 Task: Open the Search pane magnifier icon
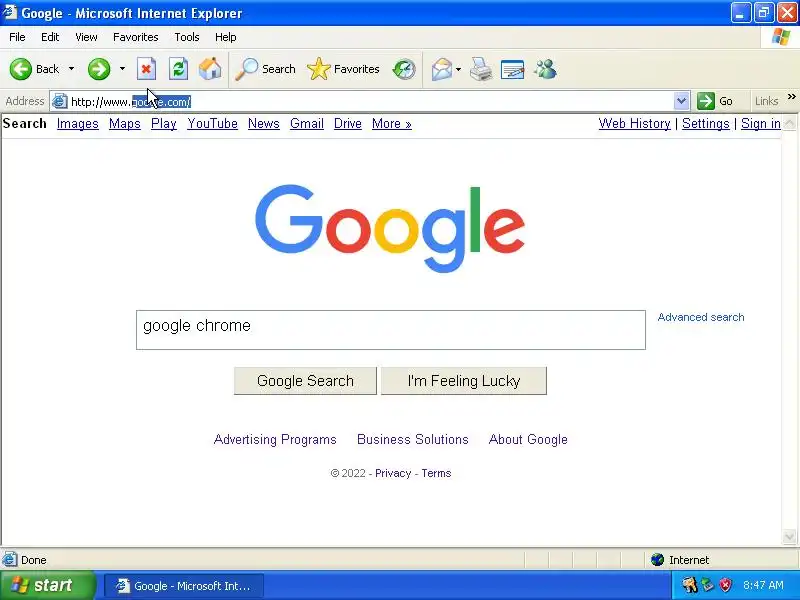(x=246, y=69)
